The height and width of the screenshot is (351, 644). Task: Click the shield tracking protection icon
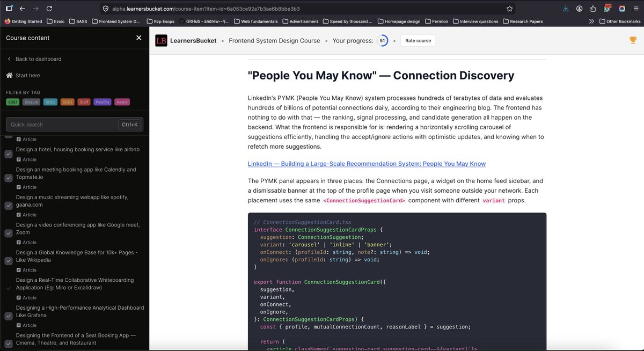coord(105,9)
